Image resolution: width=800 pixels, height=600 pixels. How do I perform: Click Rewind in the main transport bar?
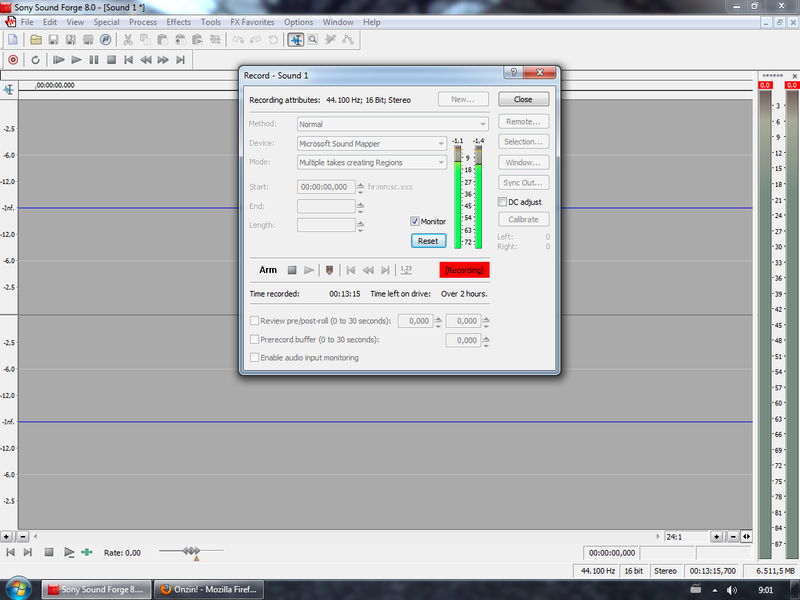tap(146, 60)
